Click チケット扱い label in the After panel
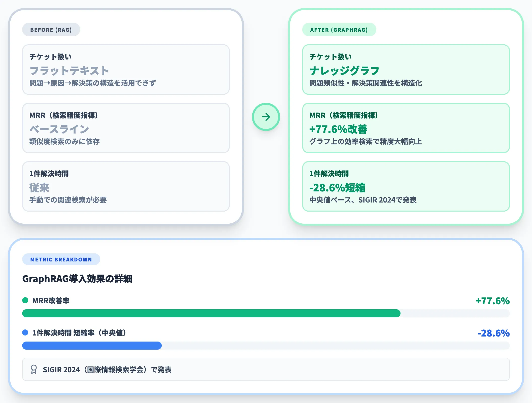 click(330, 57)
